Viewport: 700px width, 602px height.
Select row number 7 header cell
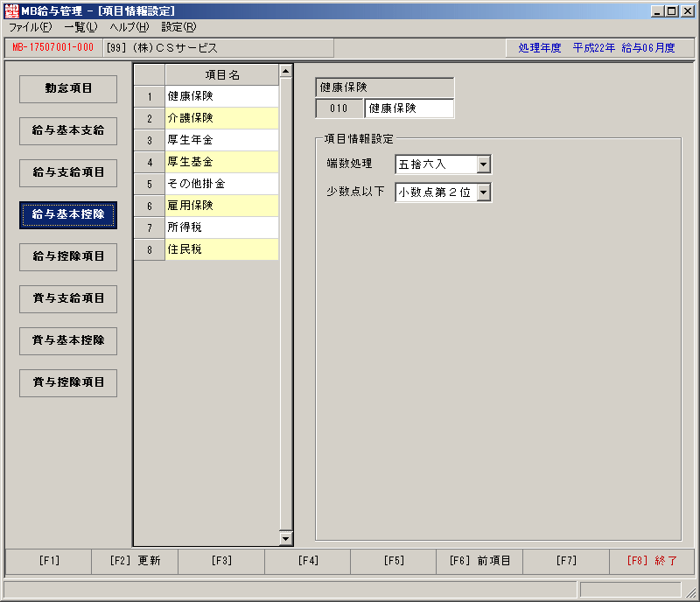150,227
